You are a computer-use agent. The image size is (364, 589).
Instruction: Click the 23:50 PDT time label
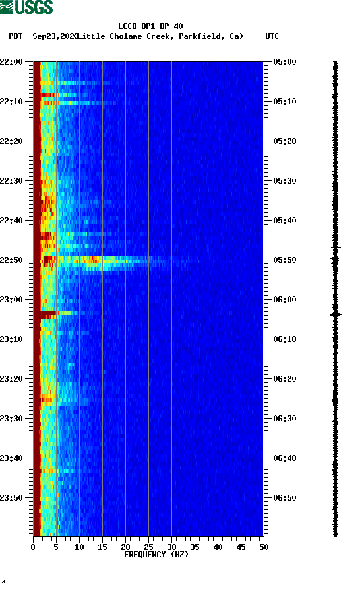coord(11,498)
